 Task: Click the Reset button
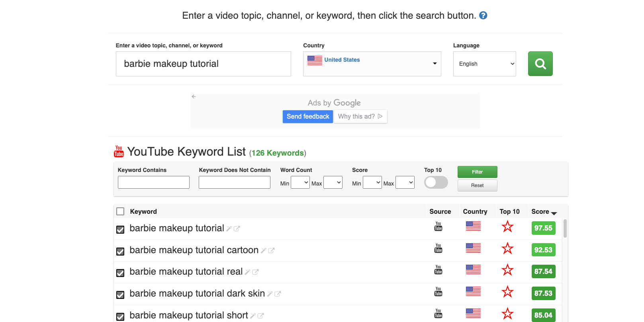pyautogui.click(x=477, y=185)
